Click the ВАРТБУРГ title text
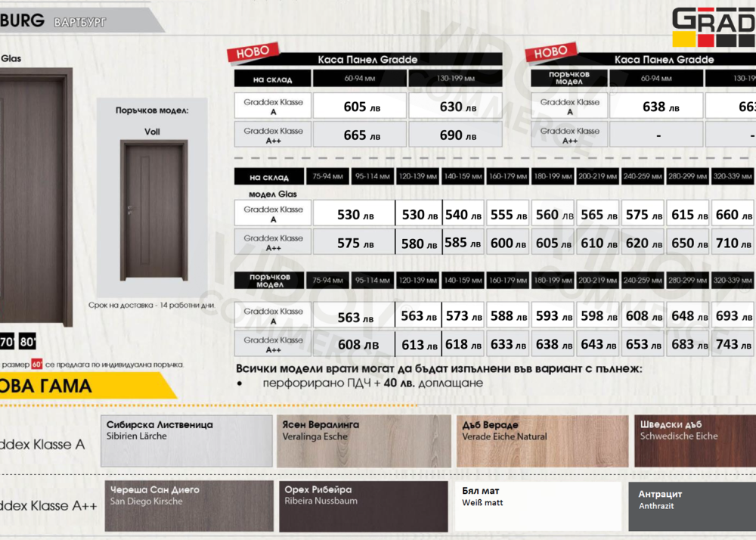Screen dimensions: 756x540 tap(81, 22)
